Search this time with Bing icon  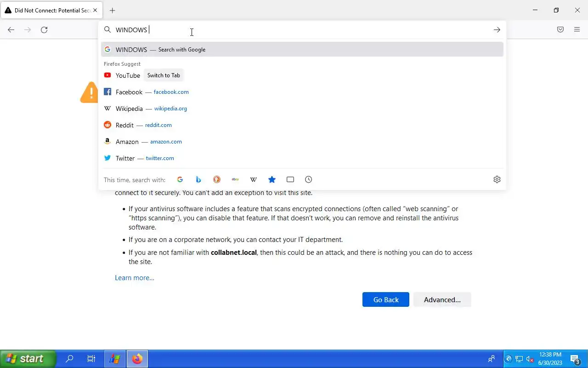click(x=198, y=179)
